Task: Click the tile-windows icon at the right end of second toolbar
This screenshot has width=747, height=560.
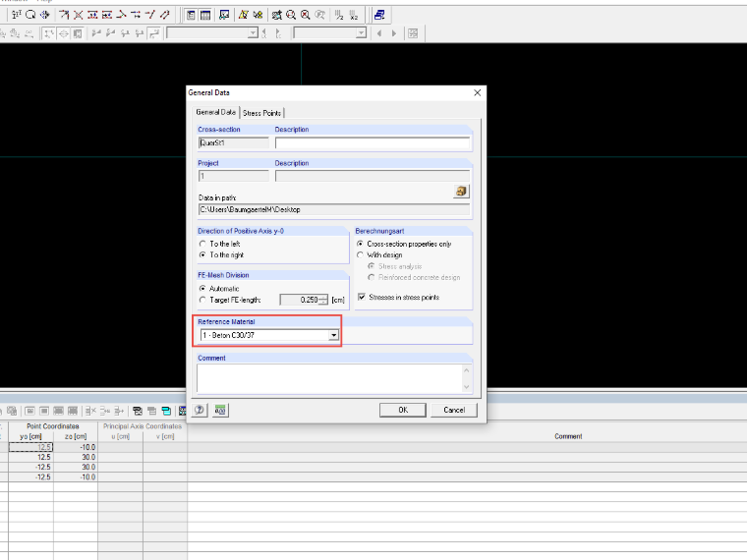Action: coord(413,33)
